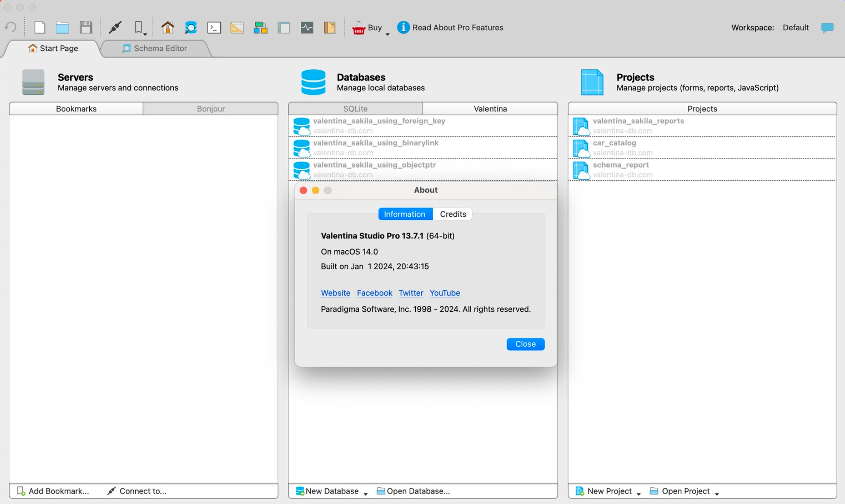Select the terminal/command icon

tap(213, 26)
